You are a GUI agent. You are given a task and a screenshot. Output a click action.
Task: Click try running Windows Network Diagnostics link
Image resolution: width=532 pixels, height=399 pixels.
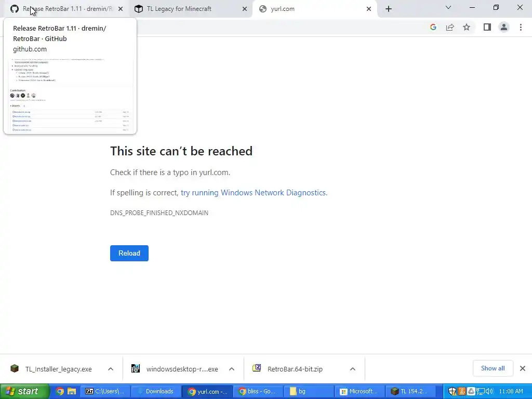coord(254,193)
